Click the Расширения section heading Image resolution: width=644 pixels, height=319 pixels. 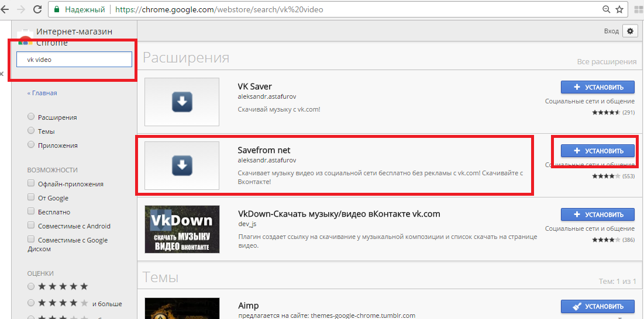click(186, 58)
